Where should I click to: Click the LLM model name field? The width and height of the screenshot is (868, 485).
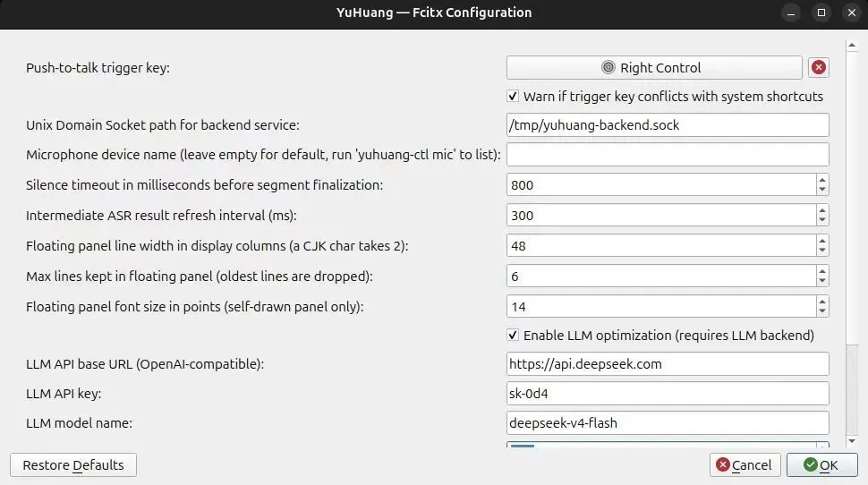pos(668,423)
